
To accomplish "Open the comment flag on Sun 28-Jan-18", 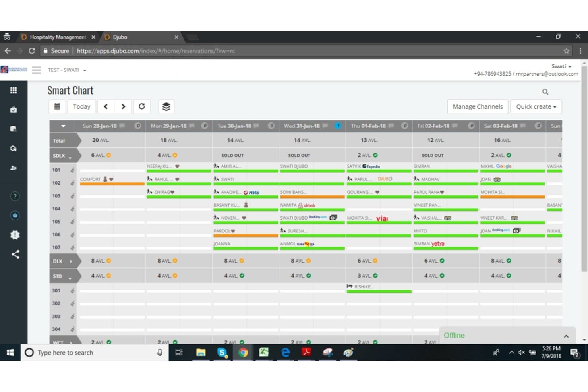I will click(x=122, y=126).
